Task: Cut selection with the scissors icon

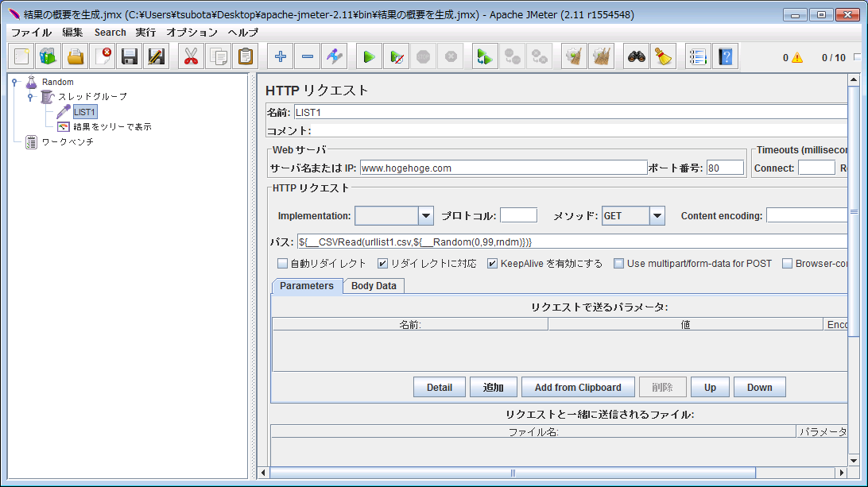Action: point(191,56)
